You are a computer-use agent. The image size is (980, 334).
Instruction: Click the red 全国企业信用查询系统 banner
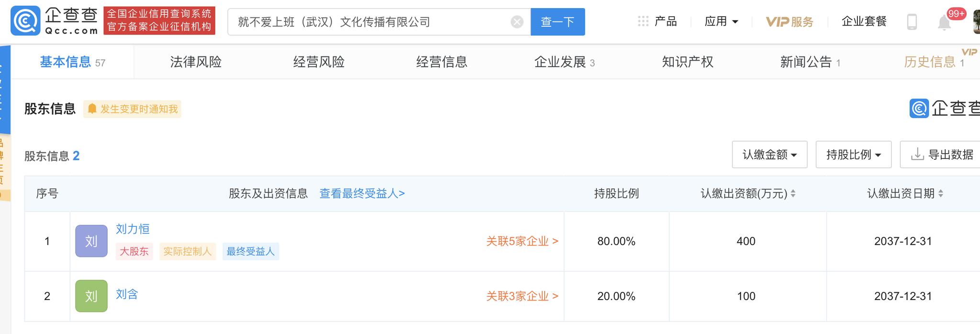159,21
